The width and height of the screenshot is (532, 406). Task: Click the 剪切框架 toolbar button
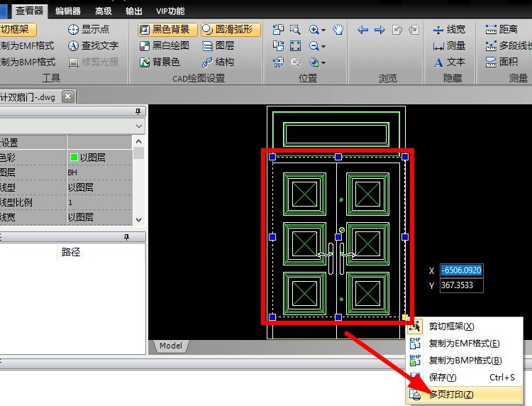pos(16,29)
